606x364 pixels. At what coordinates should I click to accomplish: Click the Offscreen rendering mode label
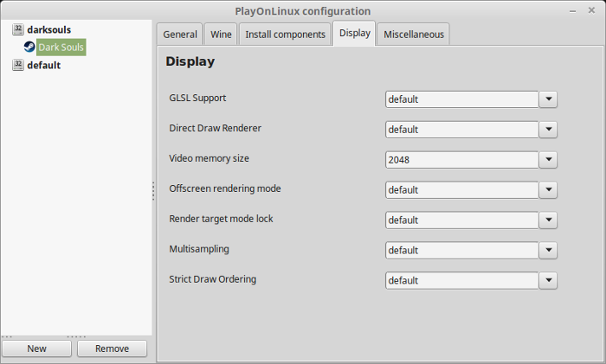225,188
